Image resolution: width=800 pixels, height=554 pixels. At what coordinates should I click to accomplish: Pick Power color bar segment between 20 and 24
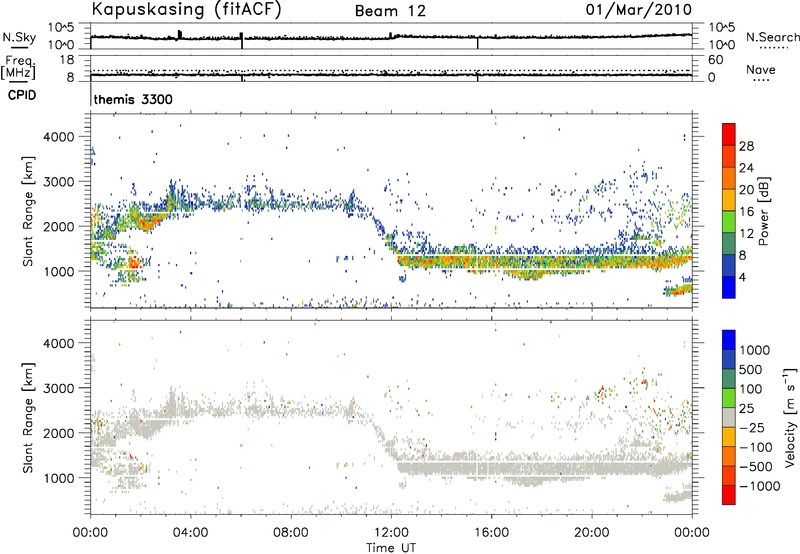729,178
